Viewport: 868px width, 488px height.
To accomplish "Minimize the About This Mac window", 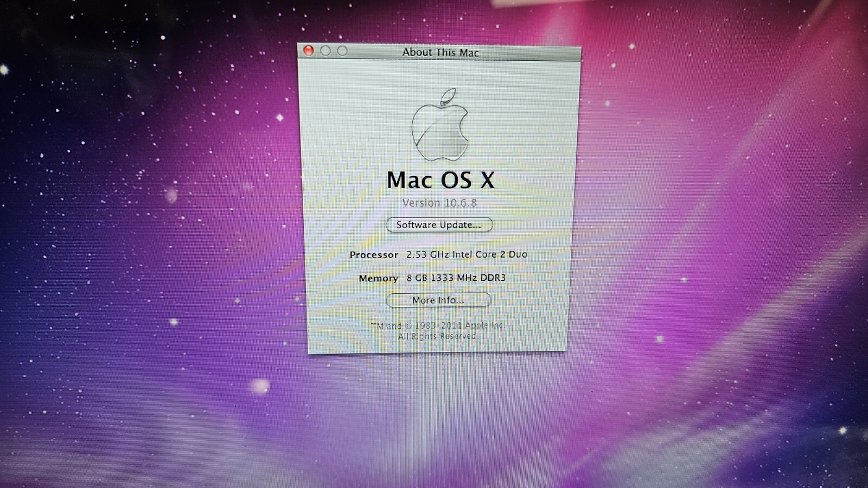I will 325,50.
